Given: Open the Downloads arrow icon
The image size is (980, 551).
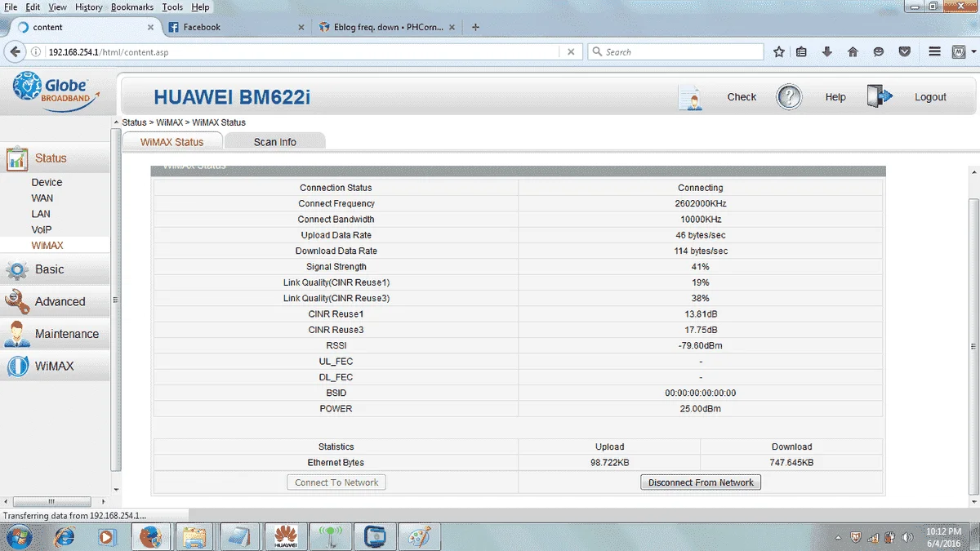Looking at the screenshot, I should click(827, 51).
